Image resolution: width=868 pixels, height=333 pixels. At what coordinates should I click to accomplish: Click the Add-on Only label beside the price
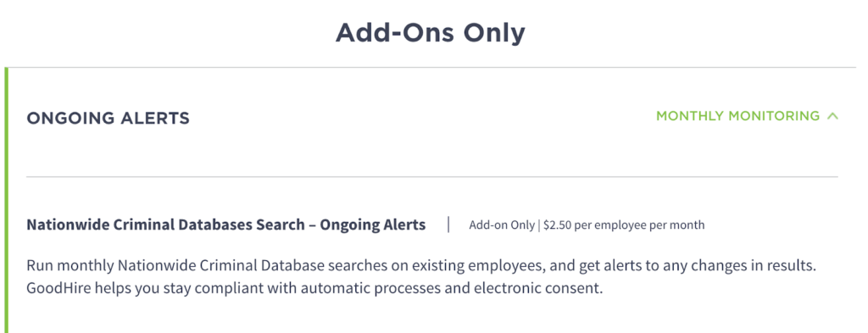(x=502, y=225)
